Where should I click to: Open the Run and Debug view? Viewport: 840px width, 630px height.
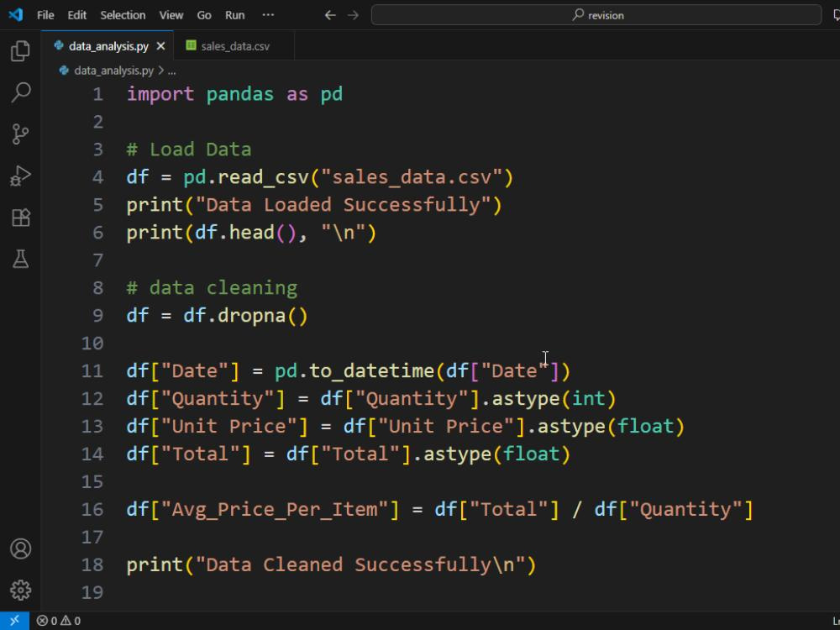(x=20, y=176)
